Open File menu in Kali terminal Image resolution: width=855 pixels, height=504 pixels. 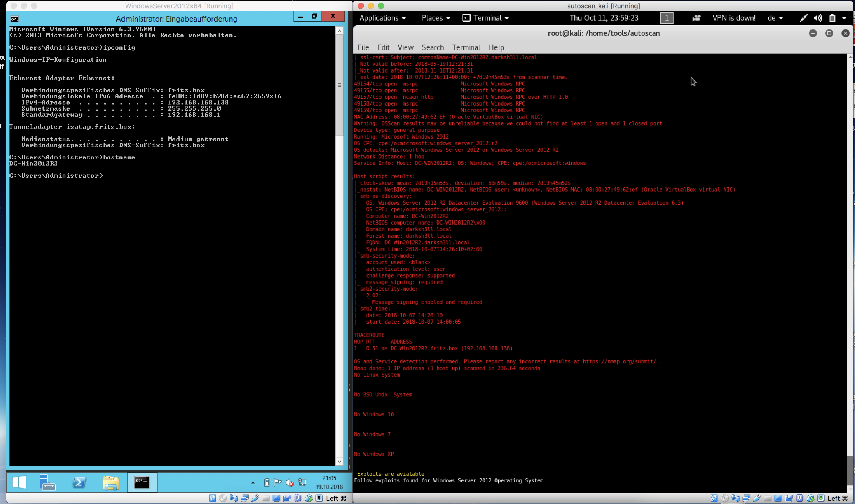click(x=363, y=47)
